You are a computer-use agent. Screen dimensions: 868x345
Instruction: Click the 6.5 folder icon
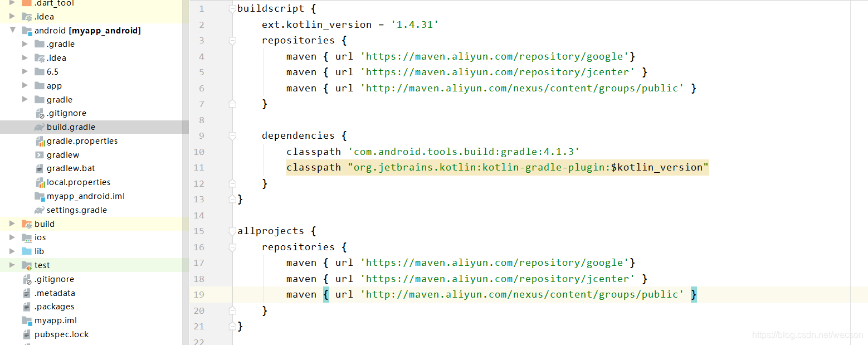(39, 71)
